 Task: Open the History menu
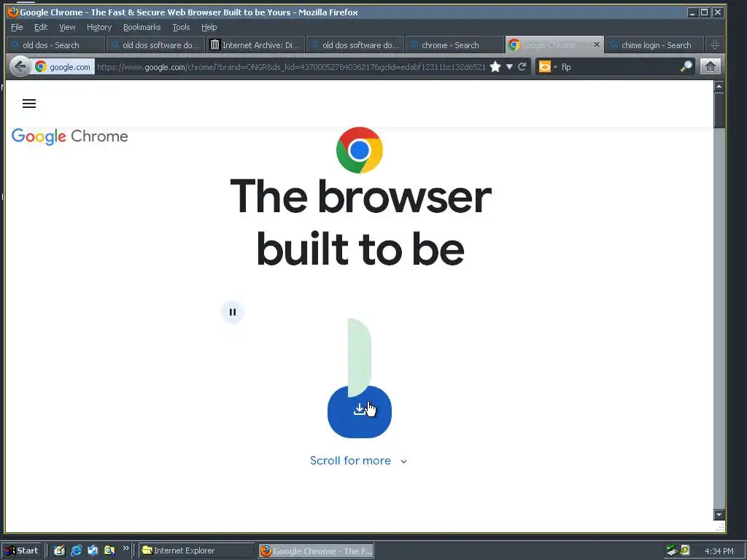click(99, 27)
